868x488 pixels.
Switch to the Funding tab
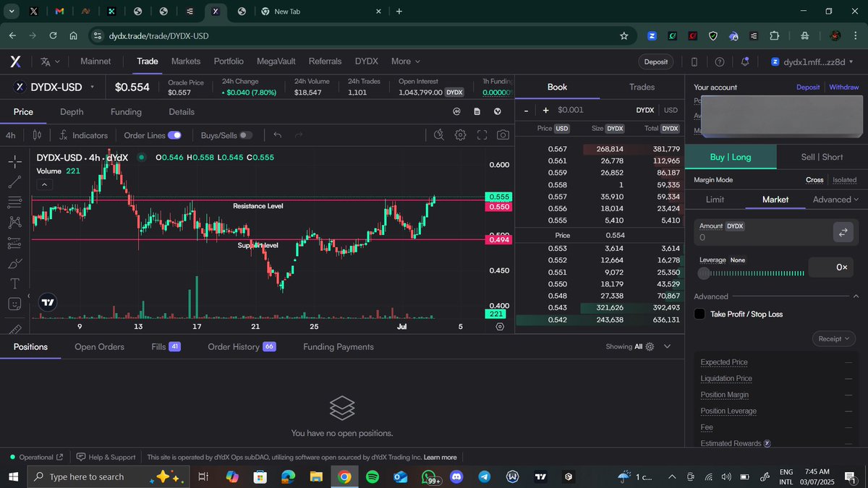pyautogui.click(x=126, y=112)
